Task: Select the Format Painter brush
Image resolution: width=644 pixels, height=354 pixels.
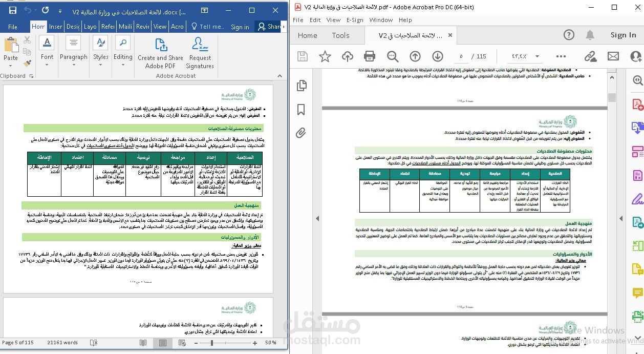Action: [x=27, y=64]
